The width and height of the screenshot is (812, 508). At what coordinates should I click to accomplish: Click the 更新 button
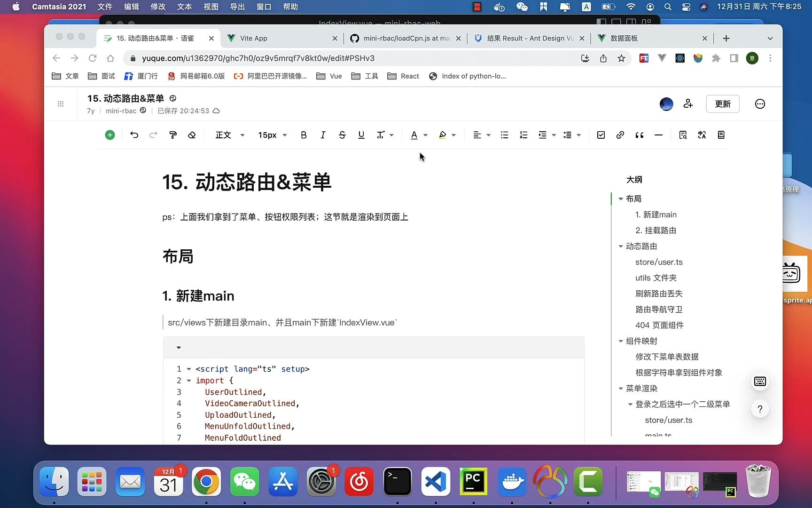(723, 103)
